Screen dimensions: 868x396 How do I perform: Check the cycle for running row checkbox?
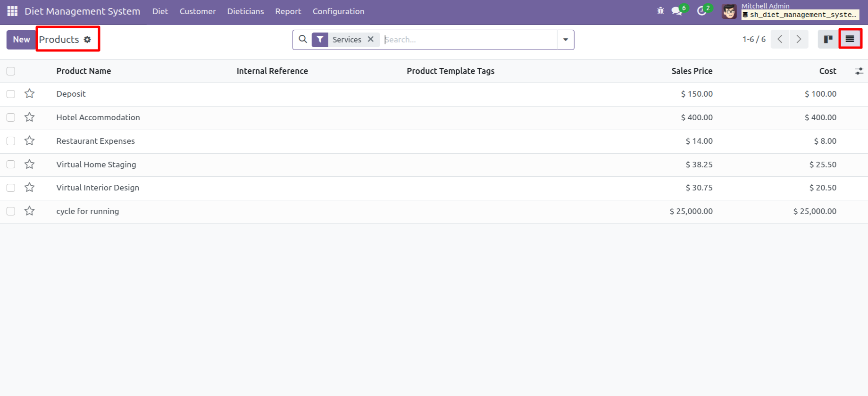[11, 211]
